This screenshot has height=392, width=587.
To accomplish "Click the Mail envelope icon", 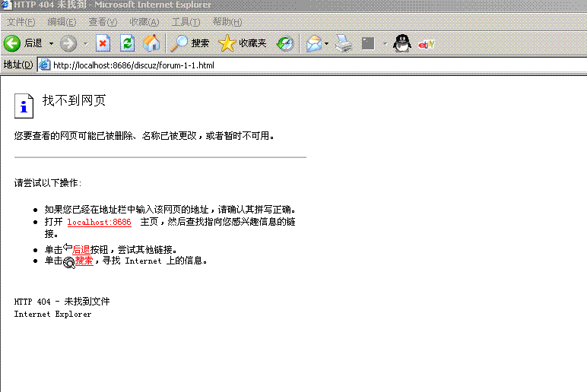I will tap(314, 44).
